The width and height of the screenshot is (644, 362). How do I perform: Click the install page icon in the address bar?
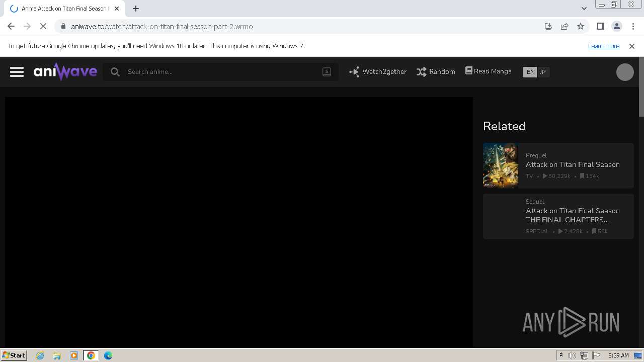point(548,26)
